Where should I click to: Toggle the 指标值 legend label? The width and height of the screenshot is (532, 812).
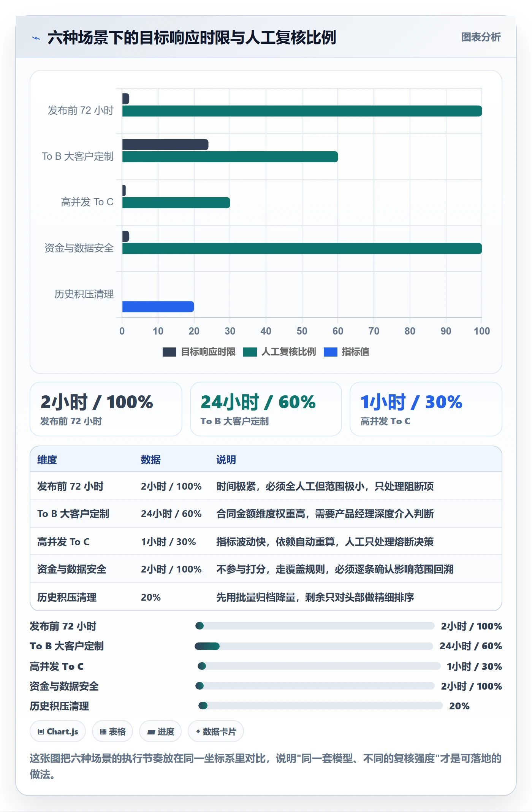click(x=355, y=352)
